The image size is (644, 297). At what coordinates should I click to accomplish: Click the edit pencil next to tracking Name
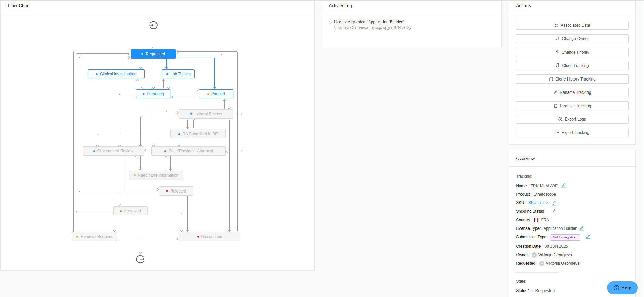coord(563,186)
